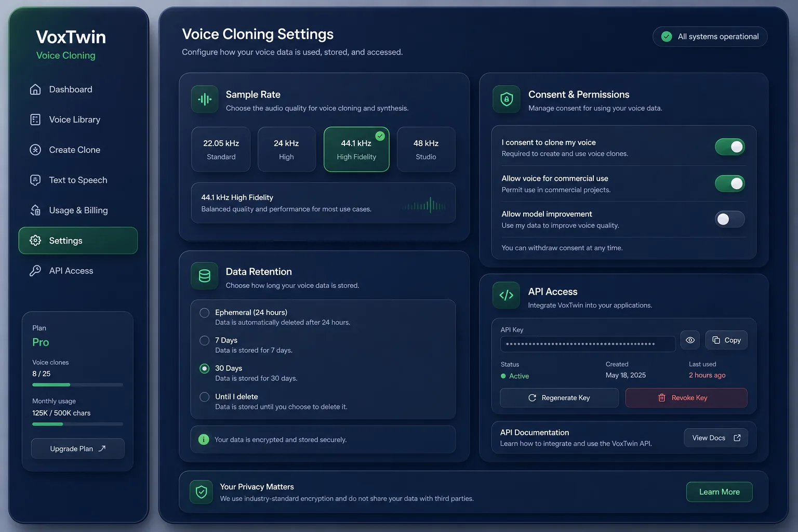Pick the 48 kHz Studio sample rate
798x532 pixels.
point(426,150)
